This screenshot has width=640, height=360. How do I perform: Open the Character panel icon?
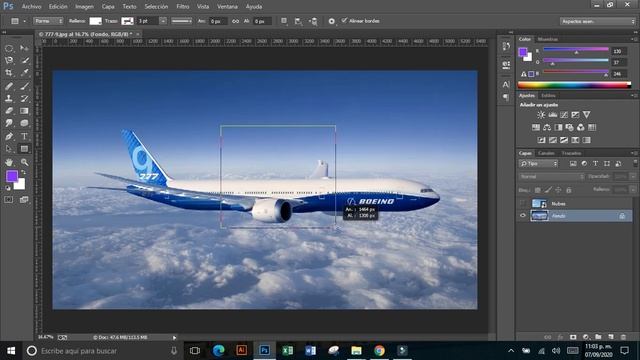tap(506, 84)
